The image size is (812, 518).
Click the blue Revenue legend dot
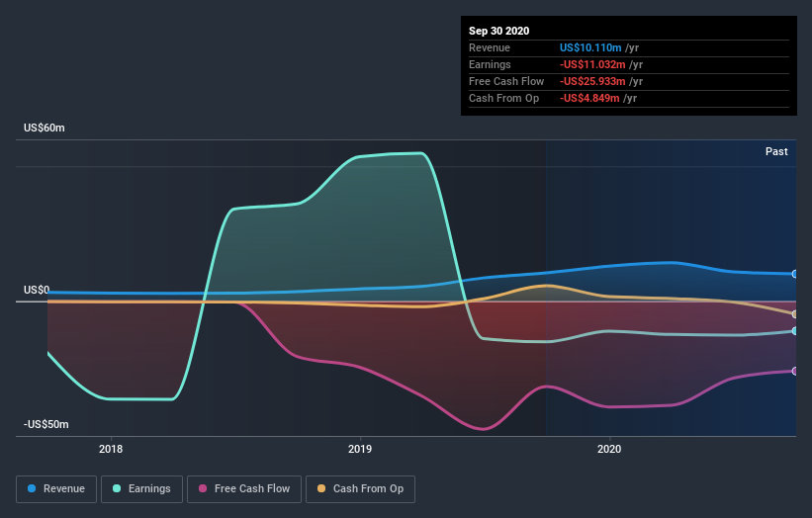coord(32,488)
